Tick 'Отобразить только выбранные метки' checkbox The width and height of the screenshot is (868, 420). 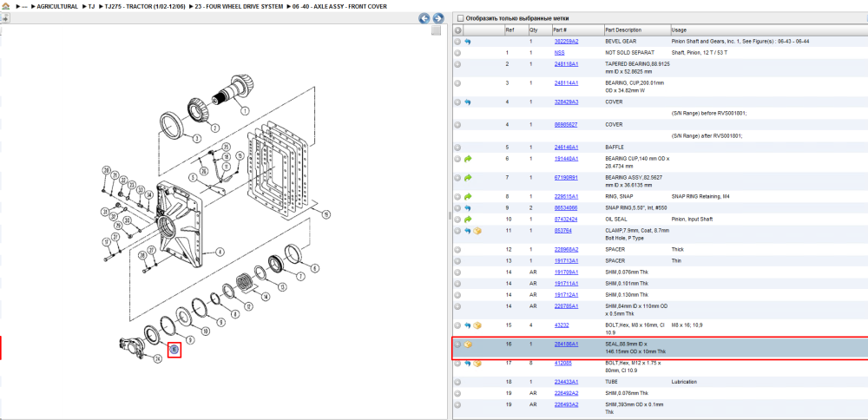460,18
